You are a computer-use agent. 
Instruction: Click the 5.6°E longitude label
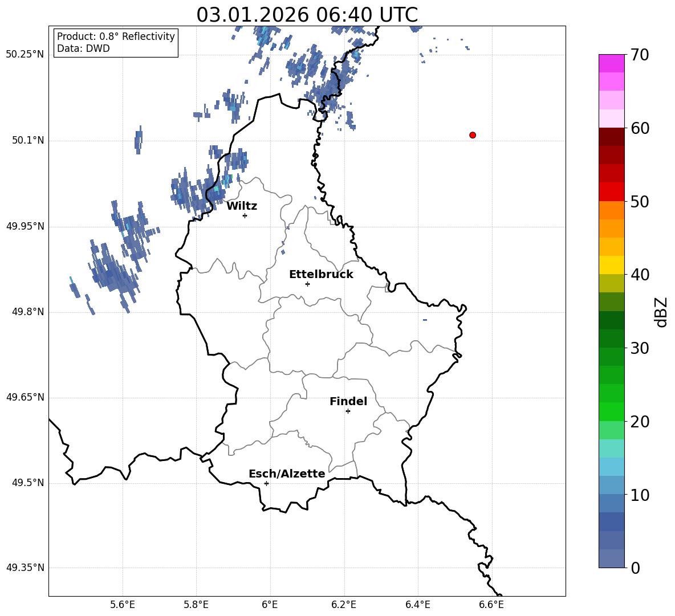(123, 605)
